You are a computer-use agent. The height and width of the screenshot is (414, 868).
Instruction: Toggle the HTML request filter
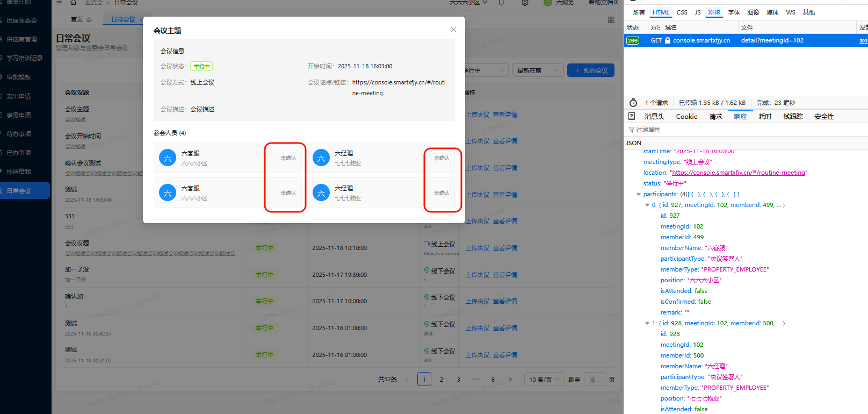coord(661,12)
